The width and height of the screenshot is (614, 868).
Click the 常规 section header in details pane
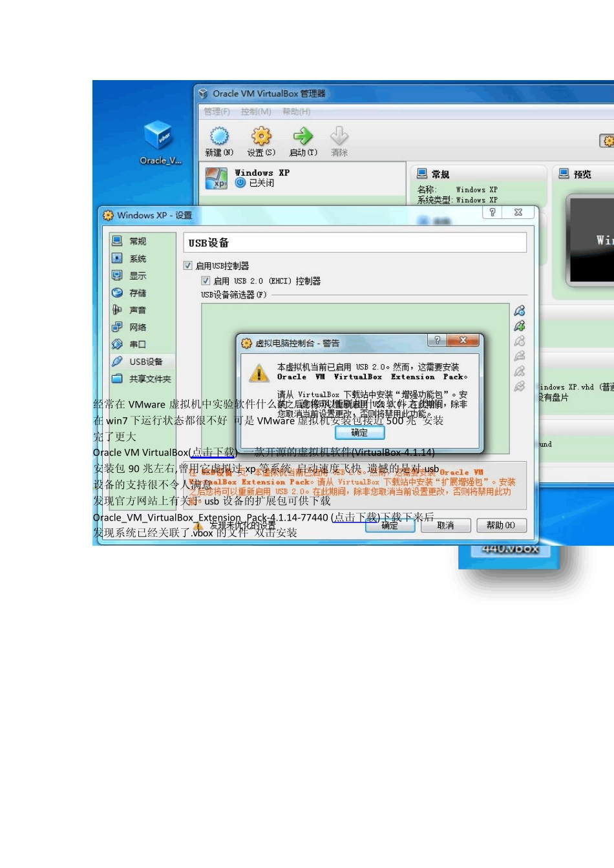click(441, 174)
